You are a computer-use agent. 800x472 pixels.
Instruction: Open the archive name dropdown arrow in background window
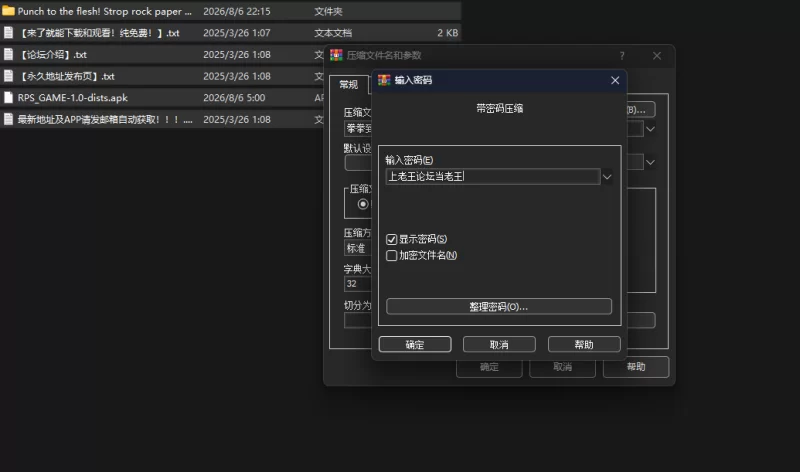(651, 129)
